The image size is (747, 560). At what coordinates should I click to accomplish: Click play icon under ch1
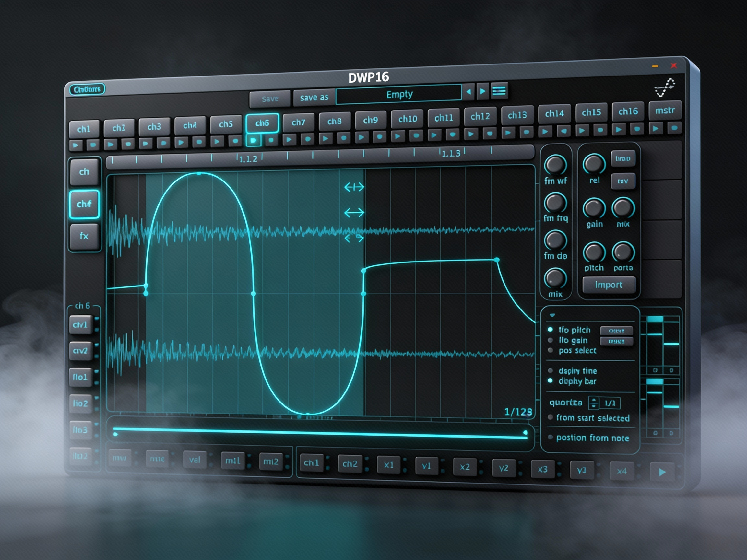click(75, 146)
